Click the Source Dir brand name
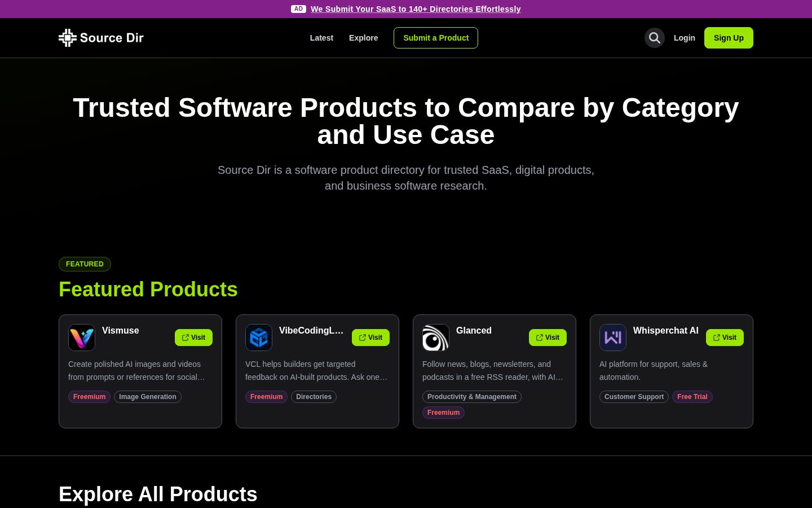 point(112,38)
